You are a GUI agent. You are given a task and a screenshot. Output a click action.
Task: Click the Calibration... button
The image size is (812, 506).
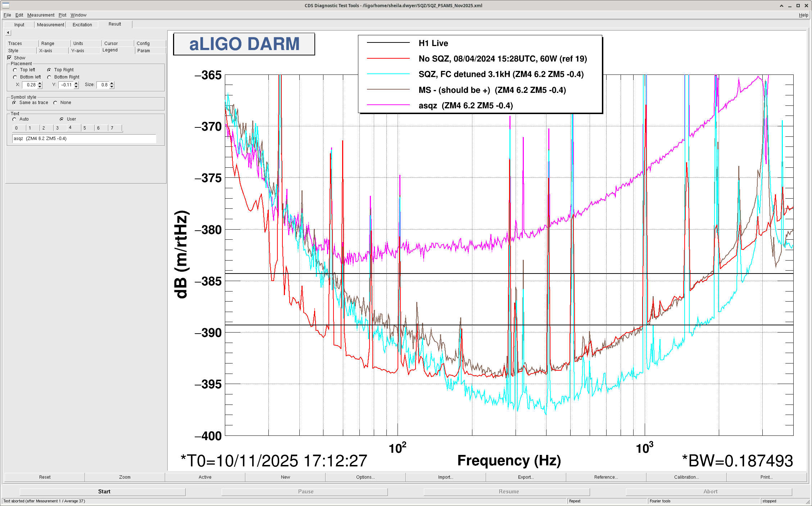[686, 477]
